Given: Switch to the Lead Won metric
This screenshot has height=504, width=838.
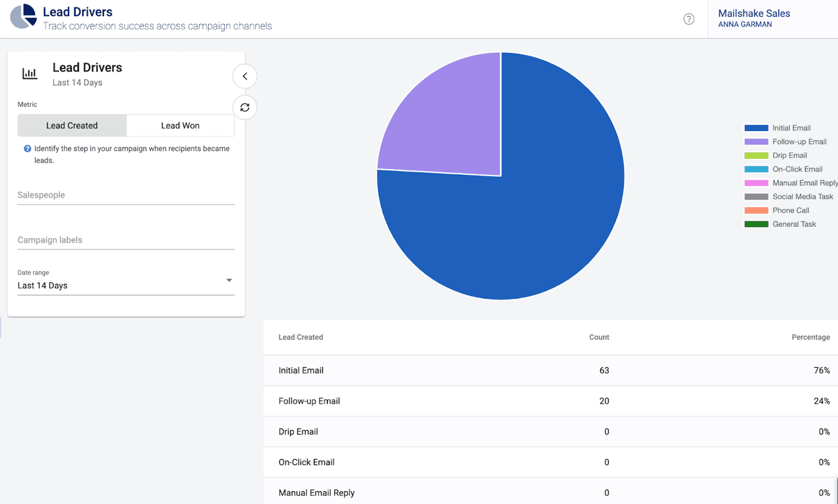Looking at the screenshot, I should tap(180, 126).
